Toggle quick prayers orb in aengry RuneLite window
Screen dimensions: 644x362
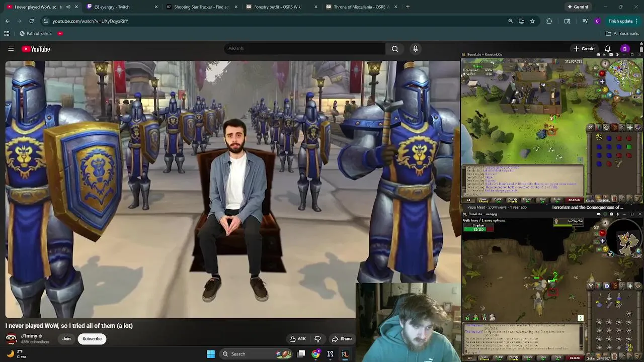click(603, 241)
